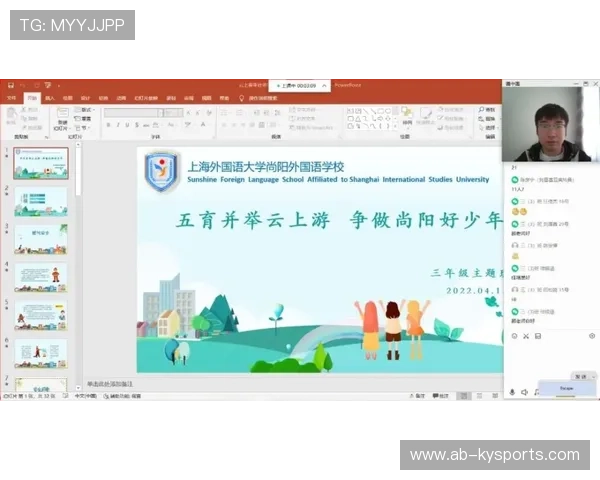600x480 pixels.
Task: Click the 发送 (Send) button in chat
Action: pos(580,377)
